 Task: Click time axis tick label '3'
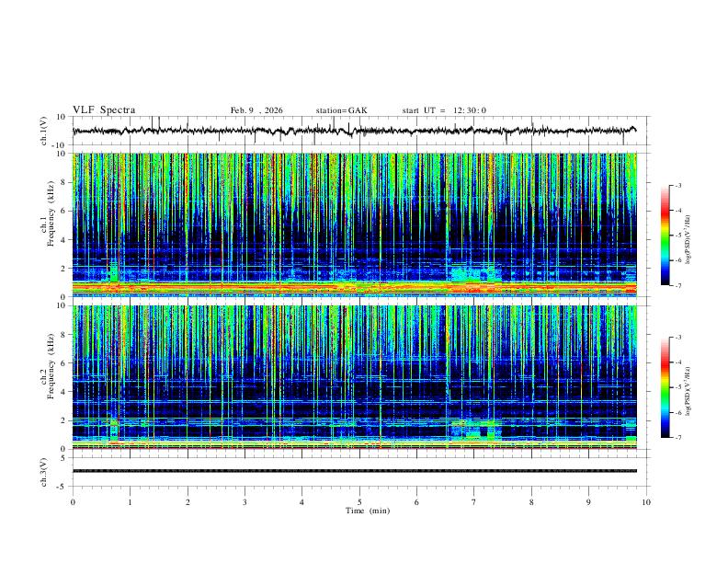click(245, 502)
